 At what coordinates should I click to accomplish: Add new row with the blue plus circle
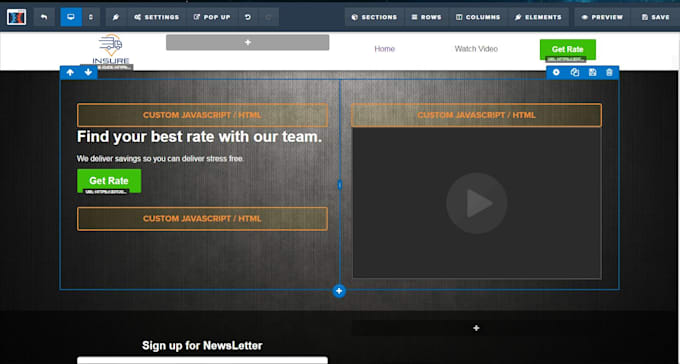pyautogui.click(x=339, y=291)
